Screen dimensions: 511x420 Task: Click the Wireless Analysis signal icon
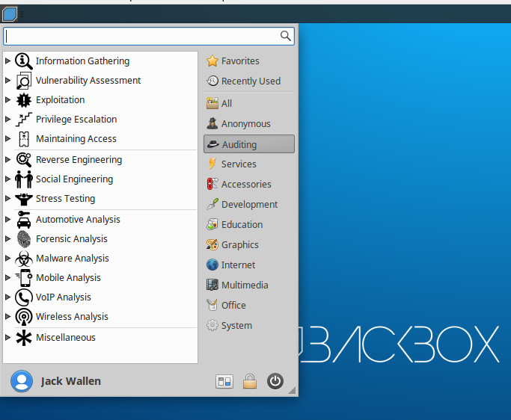[x=24, y=317]
